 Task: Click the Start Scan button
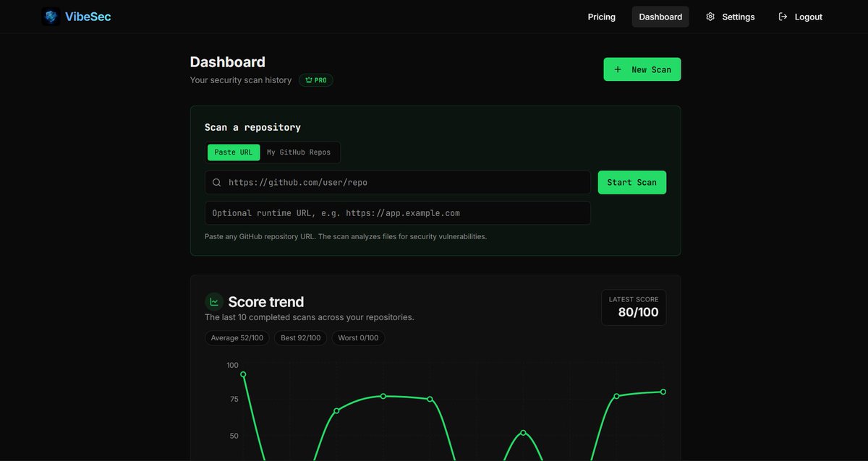pos(632,182)
